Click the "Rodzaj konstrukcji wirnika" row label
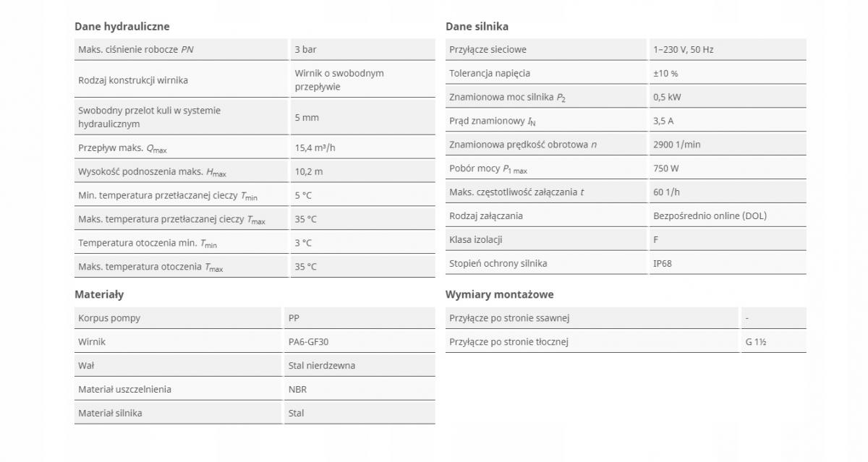Image resolution: width=868 pixels, height=462 pixels. coord(133,80)
